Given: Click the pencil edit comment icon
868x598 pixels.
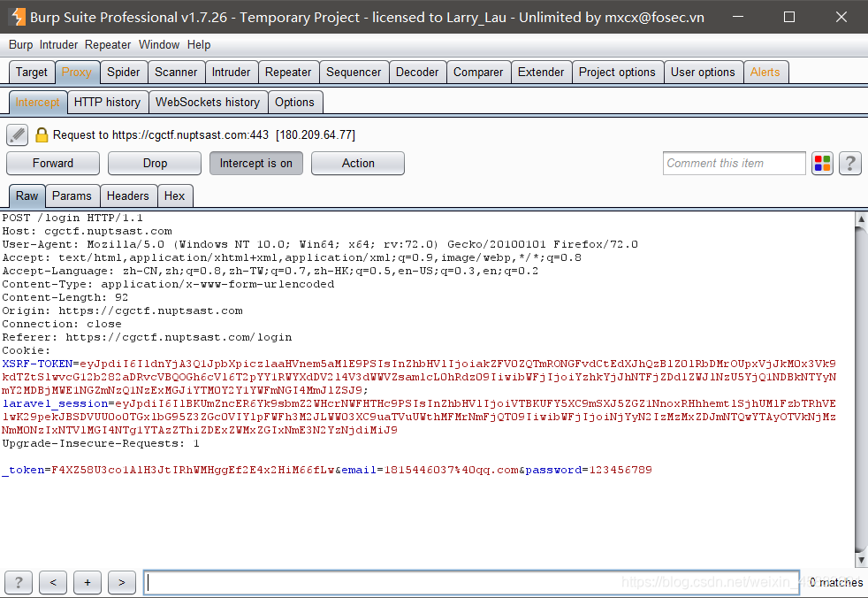Looking at the screenshot, I should coord(17,134).
